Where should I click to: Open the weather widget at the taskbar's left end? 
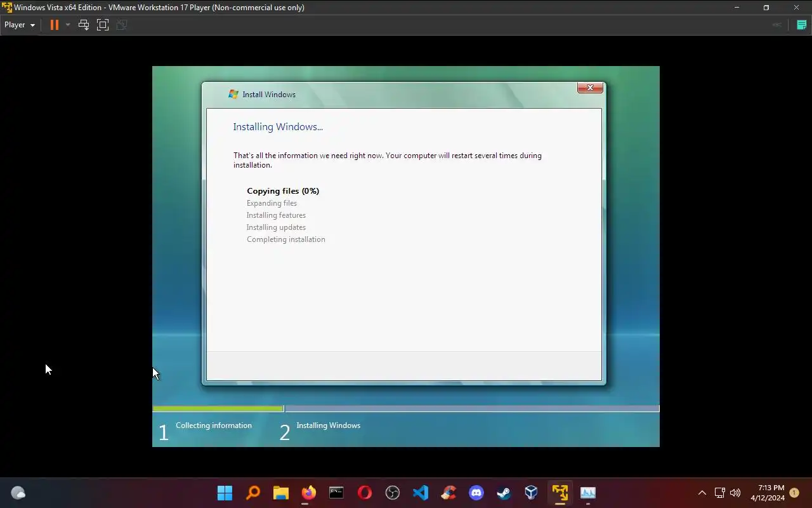click(18, 493)
